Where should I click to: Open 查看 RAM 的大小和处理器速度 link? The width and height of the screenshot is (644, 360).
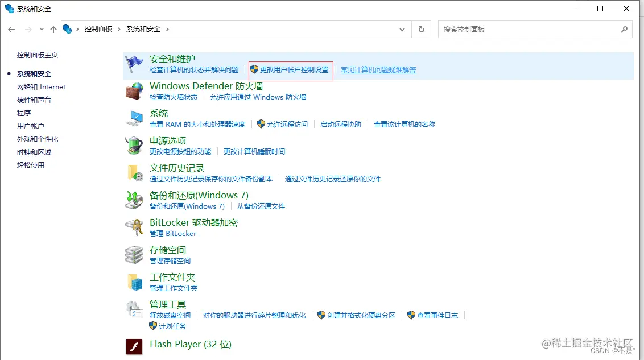click(x=197, y=125)
